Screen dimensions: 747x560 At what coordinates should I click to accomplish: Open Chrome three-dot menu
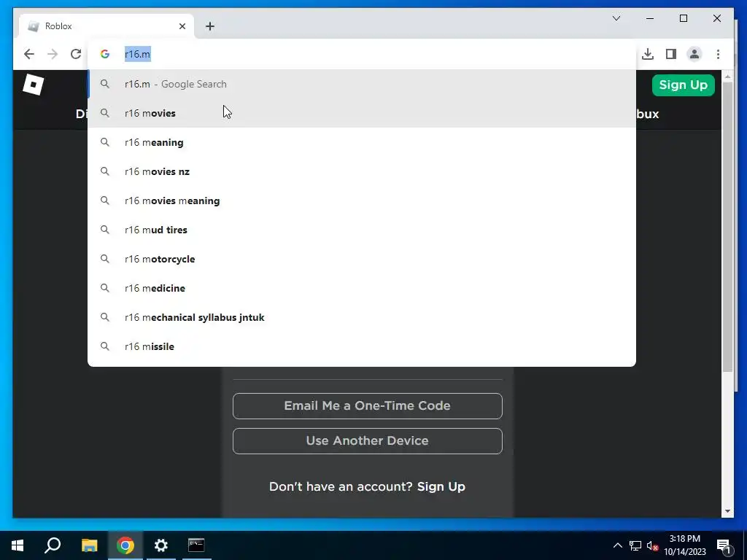click(x=718, y=54)
